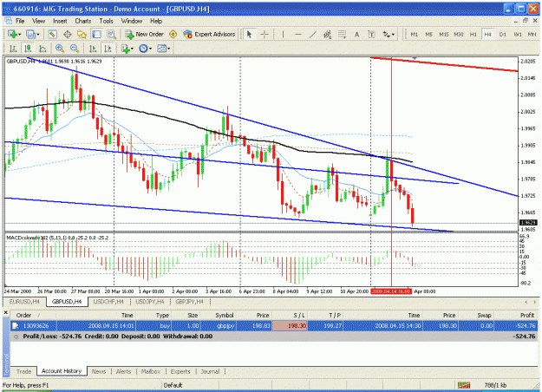Open the Alerts tab in Terminal
542x392 pixels.
(123, 371)
